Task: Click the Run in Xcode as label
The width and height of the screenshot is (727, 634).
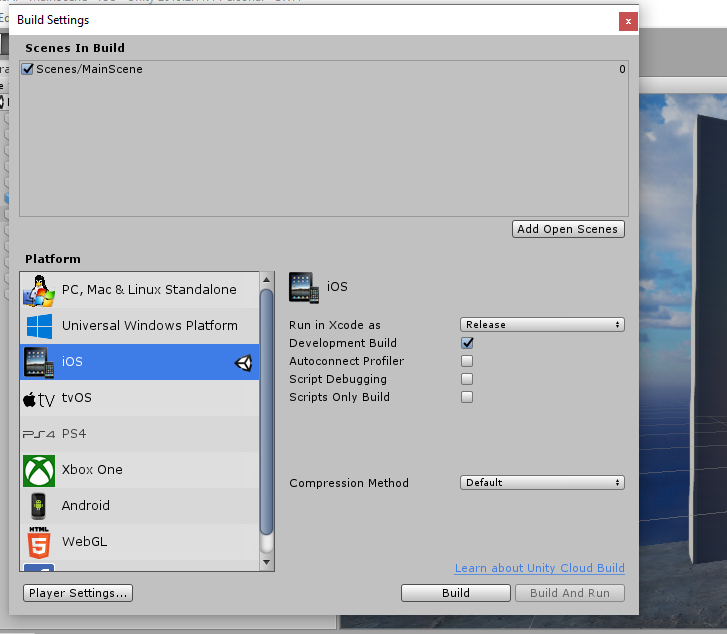Action: click(335, 325)
